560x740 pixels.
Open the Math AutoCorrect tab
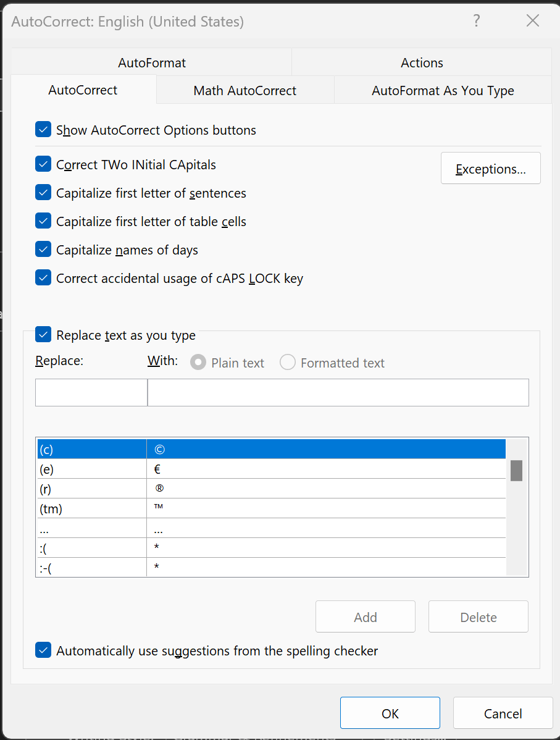pos(245,90)
